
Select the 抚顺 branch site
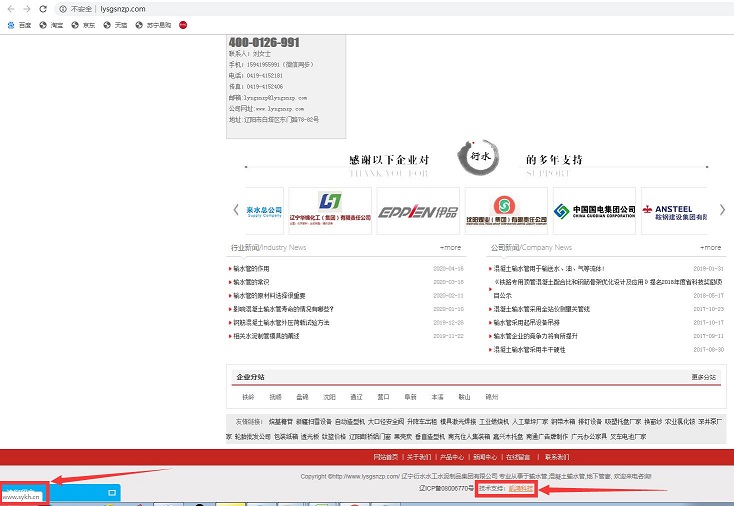click(x=275, y=397)
